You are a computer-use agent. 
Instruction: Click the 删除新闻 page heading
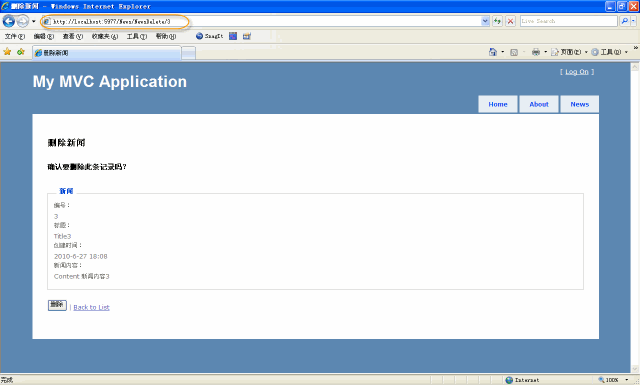[67, 142]
